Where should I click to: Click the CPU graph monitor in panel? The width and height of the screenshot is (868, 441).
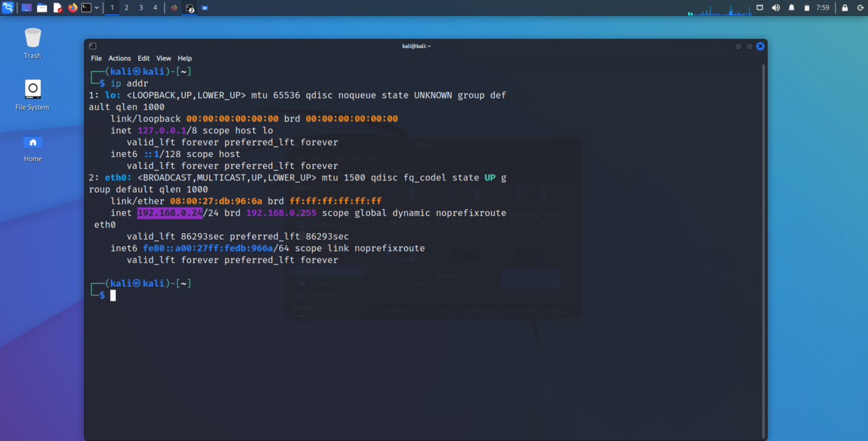click(x=718, y=9)
